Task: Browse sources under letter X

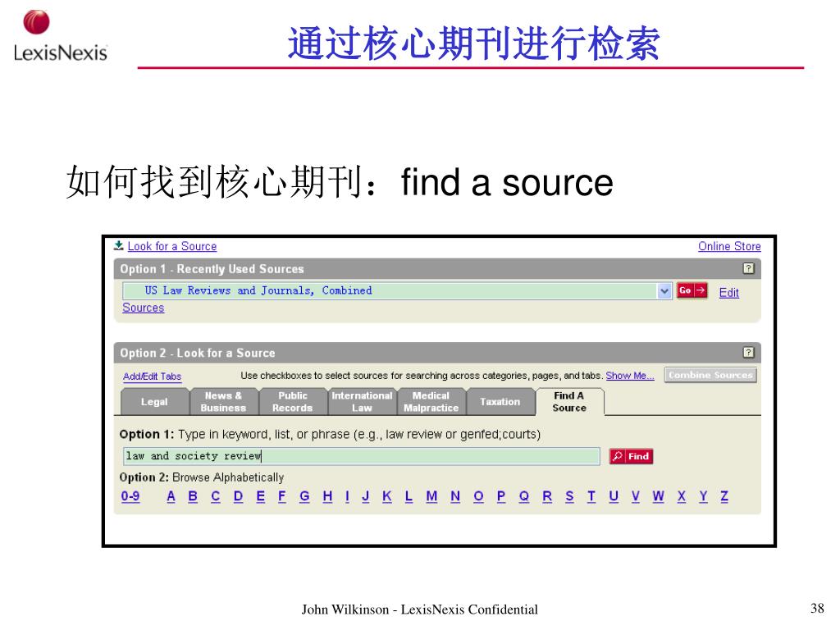Action: [x=682, y=496]
